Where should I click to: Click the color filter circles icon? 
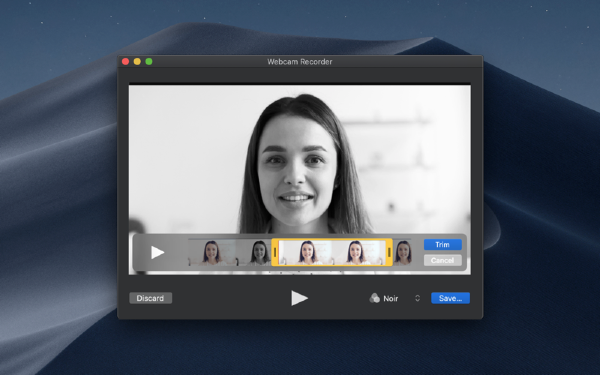tap(374, 298)
